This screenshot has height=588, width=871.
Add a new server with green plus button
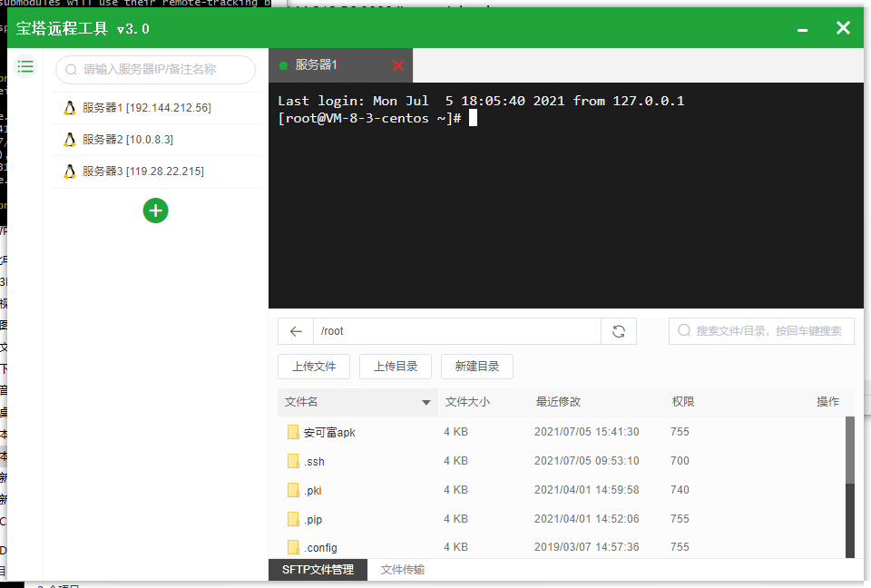[x=155, y=211]
